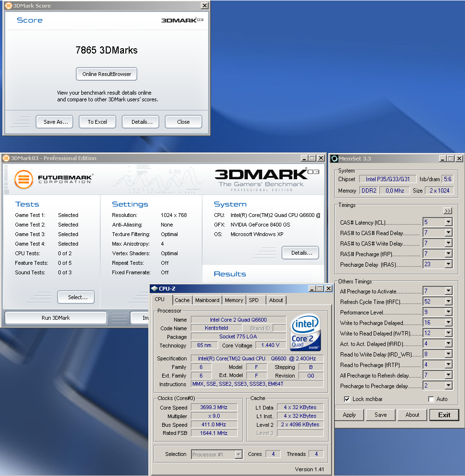Image resolution: width=465 pixels, height=476 pixels.
Task: Click the Bus Speed 411.0 MHz field
Action: pyautogui.click(x=214, y=424)
